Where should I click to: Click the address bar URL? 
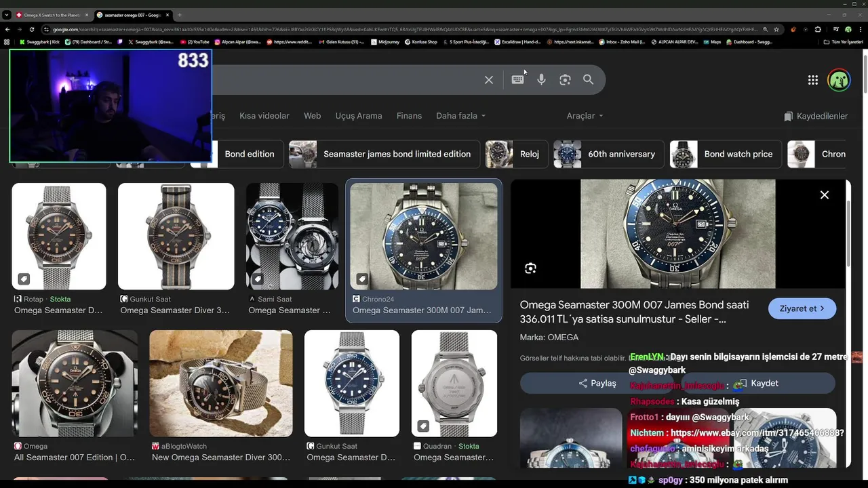point(404,30)
